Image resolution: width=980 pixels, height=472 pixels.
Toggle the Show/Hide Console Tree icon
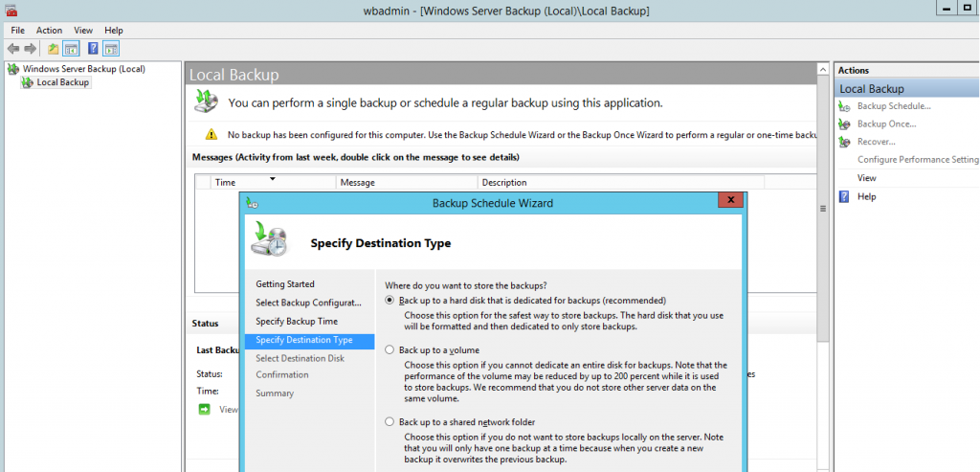(x=71, y=49)
